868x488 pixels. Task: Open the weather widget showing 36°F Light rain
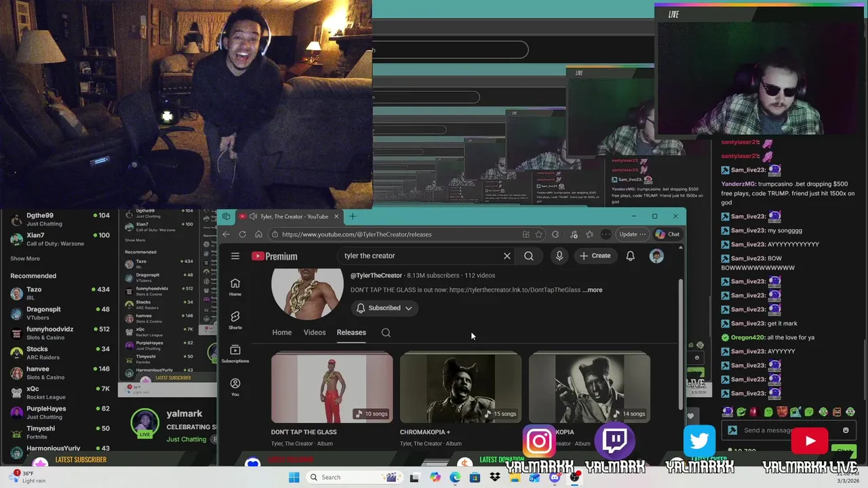click(27, 477)
